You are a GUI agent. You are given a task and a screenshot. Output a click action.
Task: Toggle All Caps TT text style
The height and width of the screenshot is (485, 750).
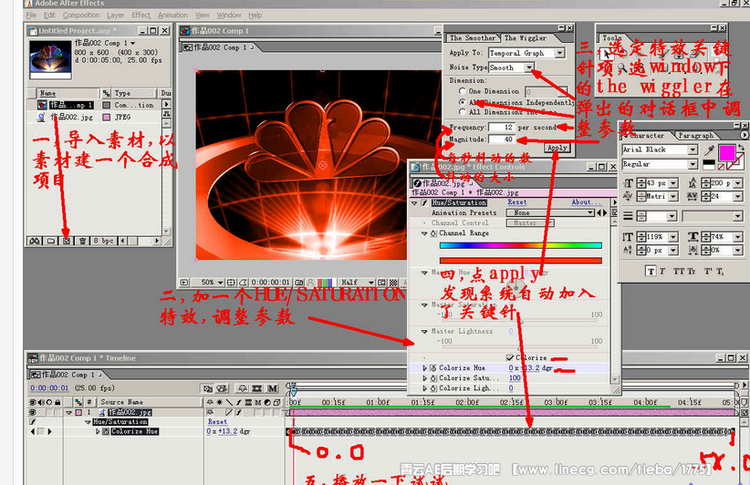[x=679, y=272]
